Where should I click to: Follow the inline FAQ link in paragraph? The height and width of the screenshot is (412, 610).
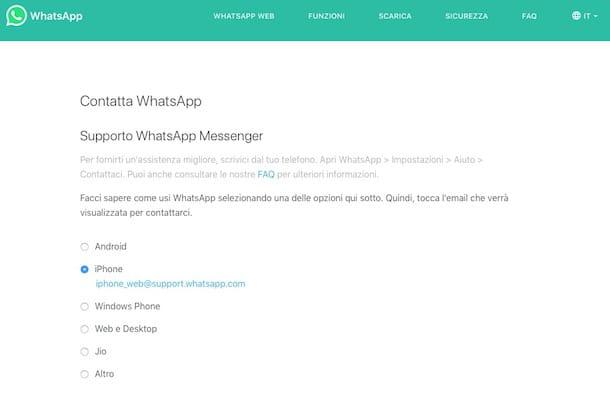266,174
